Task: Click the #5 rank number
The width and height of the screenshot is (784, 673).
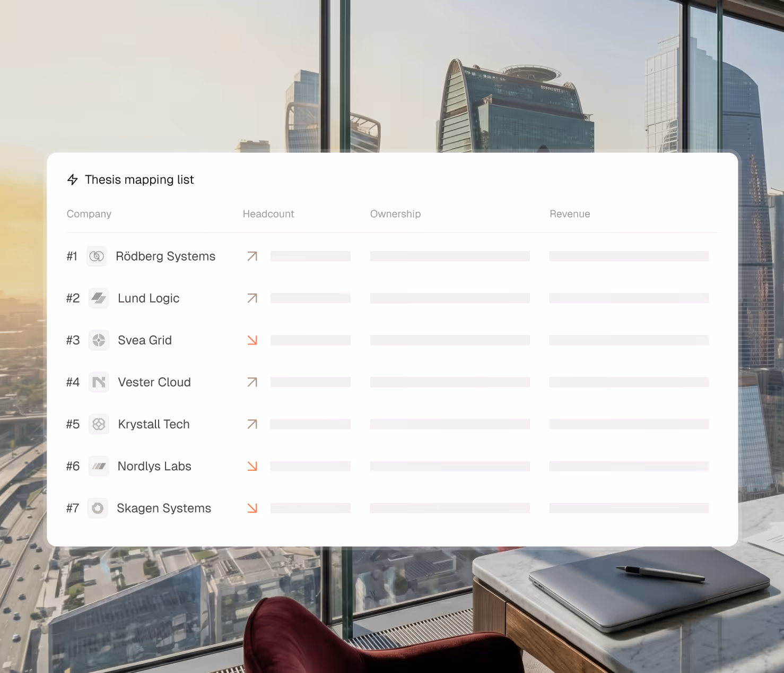Action: (x=73, y=424)
